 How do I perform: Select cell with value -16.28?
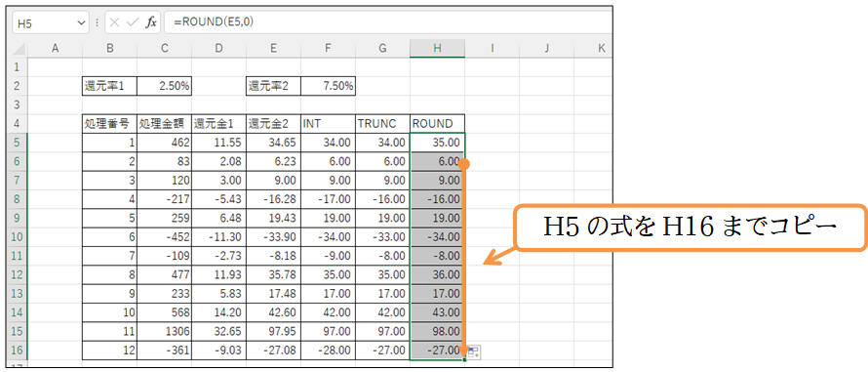(273, 199)
